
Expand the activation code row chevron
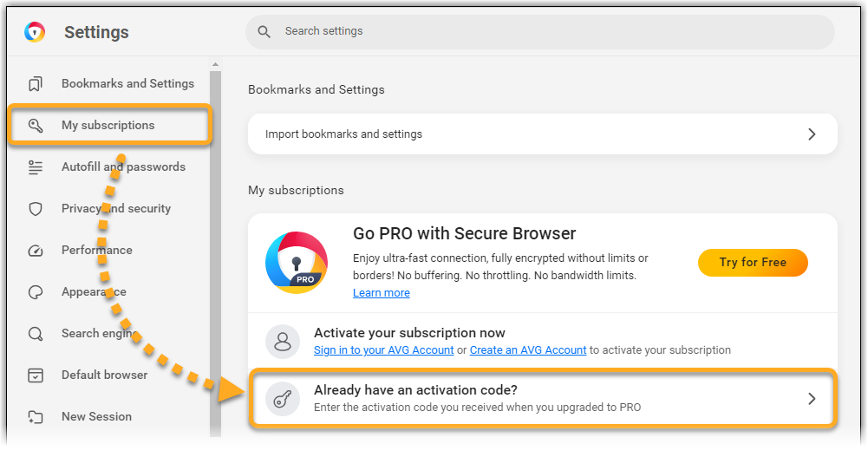point(812,399)
